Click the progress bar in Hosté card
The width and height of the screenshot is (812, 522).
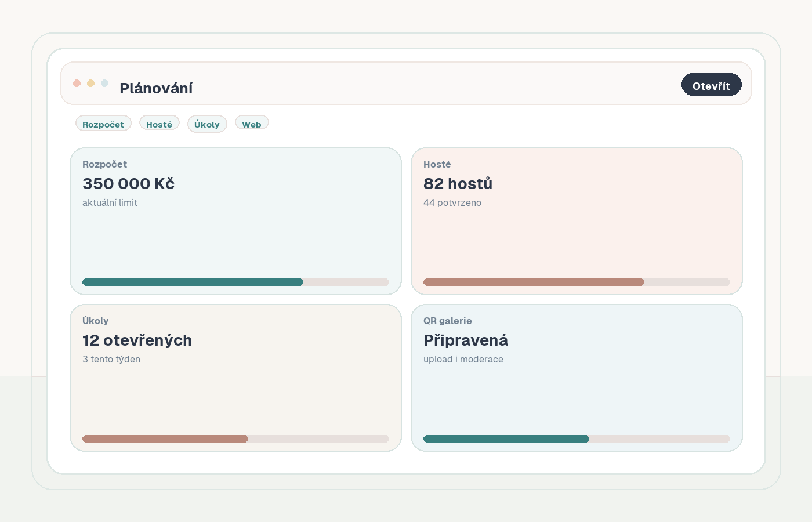[577, 282]
